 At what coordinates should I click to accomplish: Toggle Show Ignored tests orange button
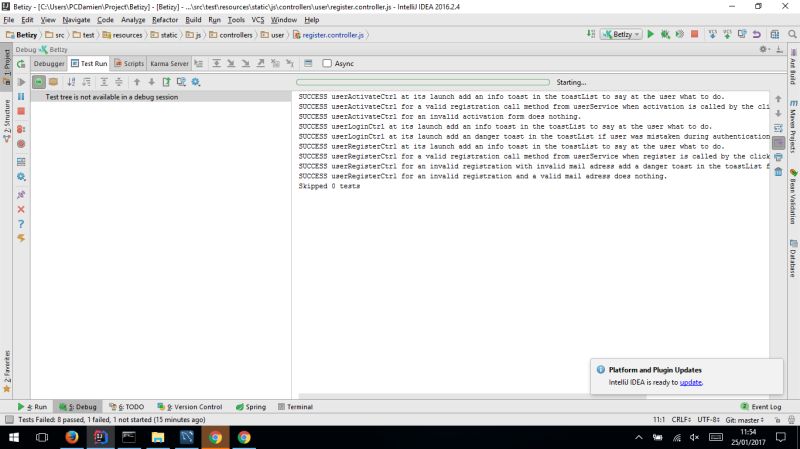pos(53,82)
